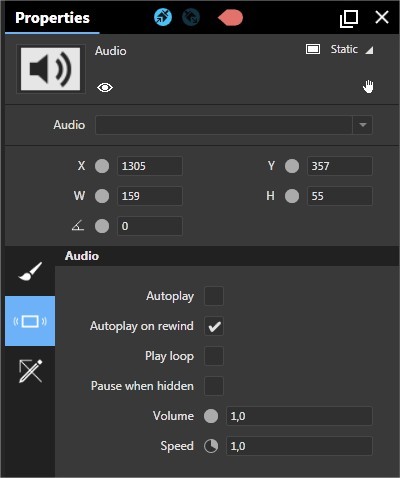The height and width of the screenshot is (478, 400).
Task: Click the Volume keyframe circle
Action: tap(211, 416)
